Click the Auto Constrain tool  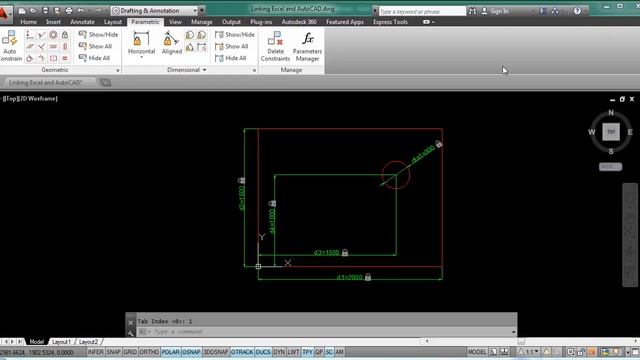[10, 46]
